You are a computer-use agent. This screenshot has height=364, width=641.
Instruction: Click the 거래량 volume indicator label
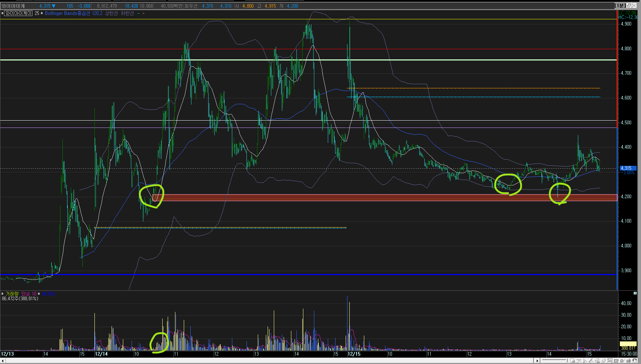[12, 294]
